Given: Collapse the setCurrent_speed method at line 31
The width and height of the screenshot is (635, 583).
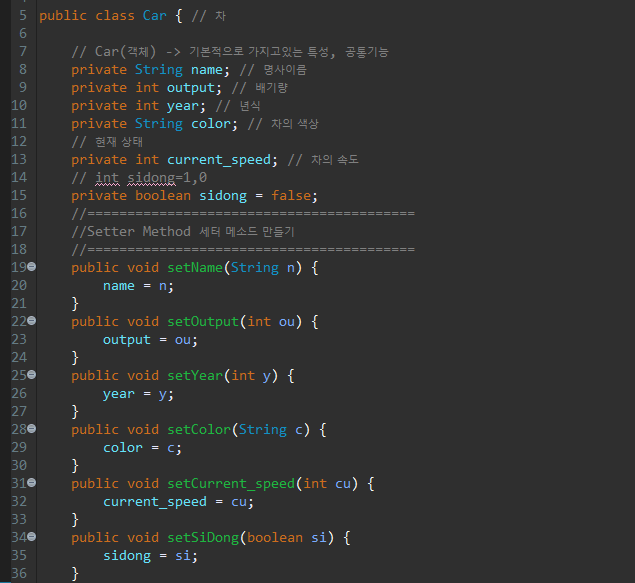Looking at the screenshot, I should tap(32, 483).
